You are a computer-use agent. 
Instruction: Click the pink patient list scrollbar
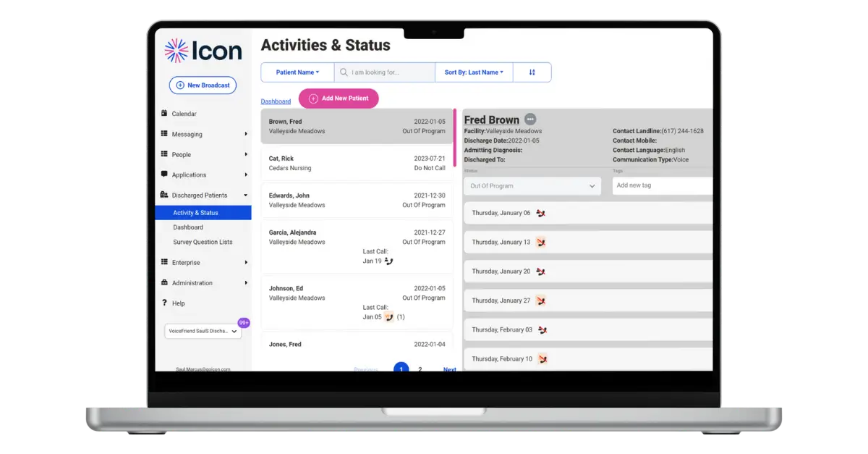click(454, 138)
